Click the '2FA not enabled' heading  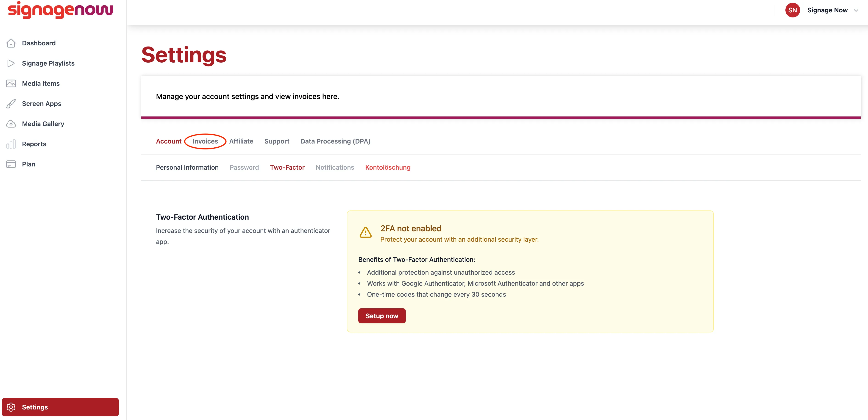pos(411,228)
